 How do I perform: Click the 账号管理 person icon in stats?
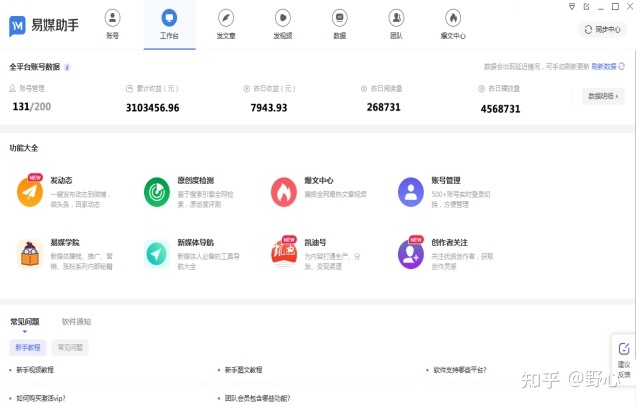pos(12,88)
